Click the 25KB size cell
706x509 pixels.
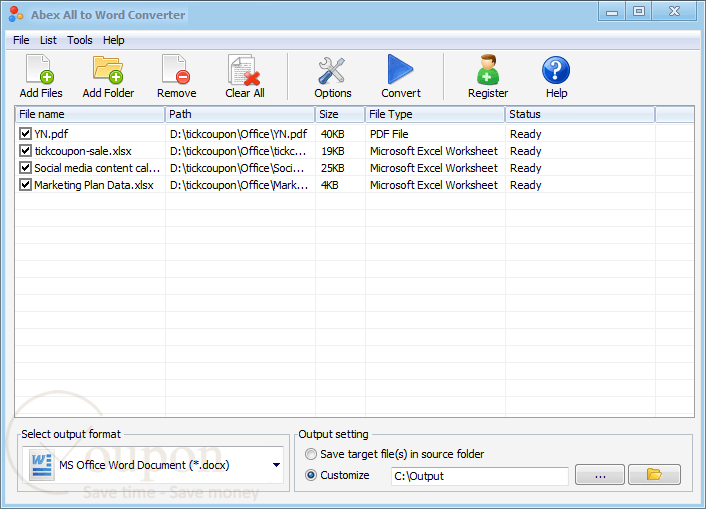(x=332, y=168)
